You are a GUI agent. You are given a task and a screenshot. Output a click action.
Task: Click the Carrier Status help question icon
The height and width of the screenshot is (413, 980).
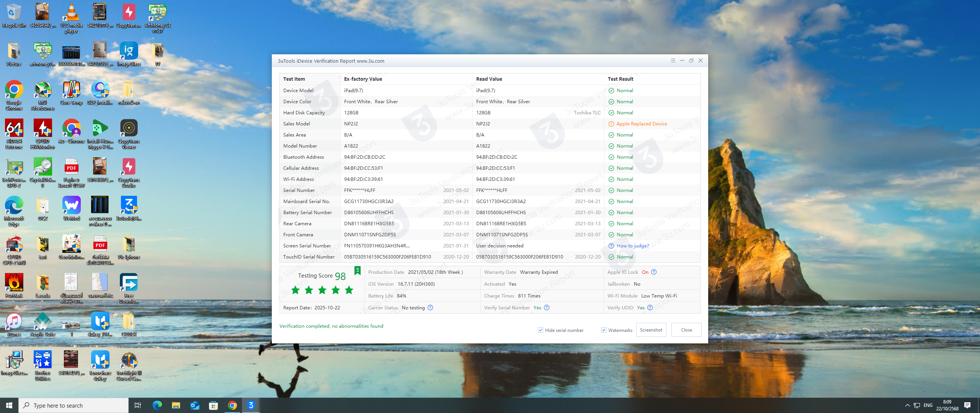tap(430, 307)
